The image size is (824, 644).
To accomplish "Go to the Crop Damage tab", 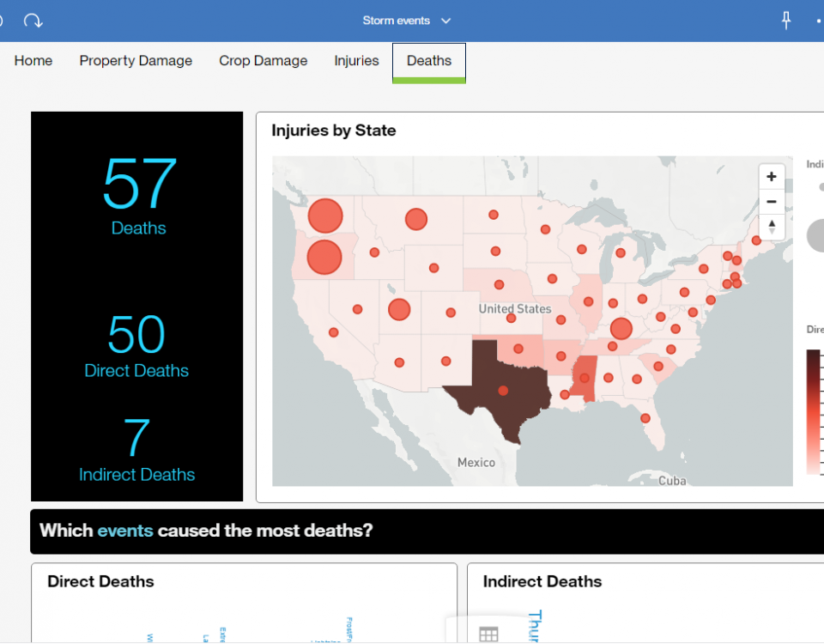I will tap(264, 61).
